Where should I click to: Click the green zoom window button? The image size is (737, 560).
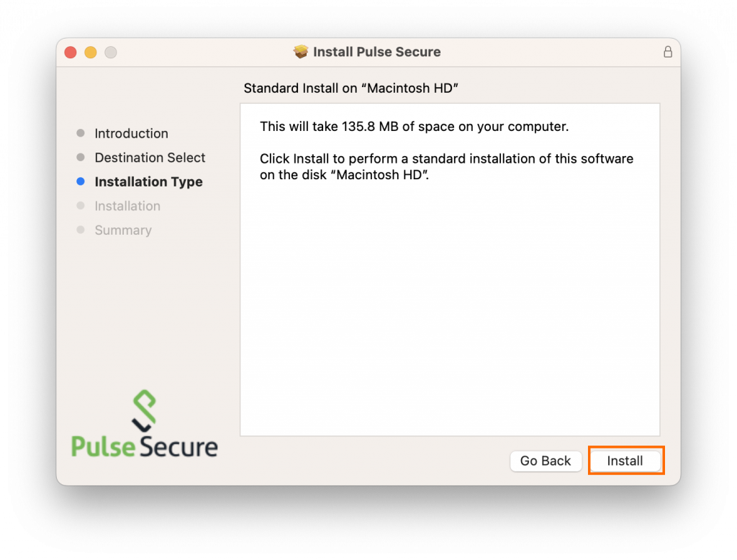[x=110, y=52]
